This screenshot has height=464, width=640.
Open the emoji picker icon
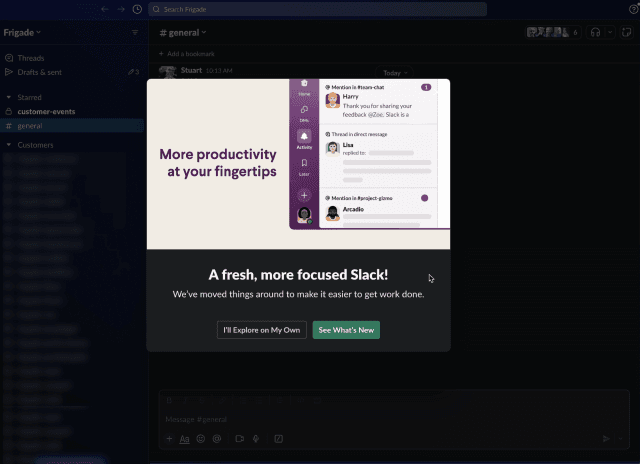coord(200,439)
